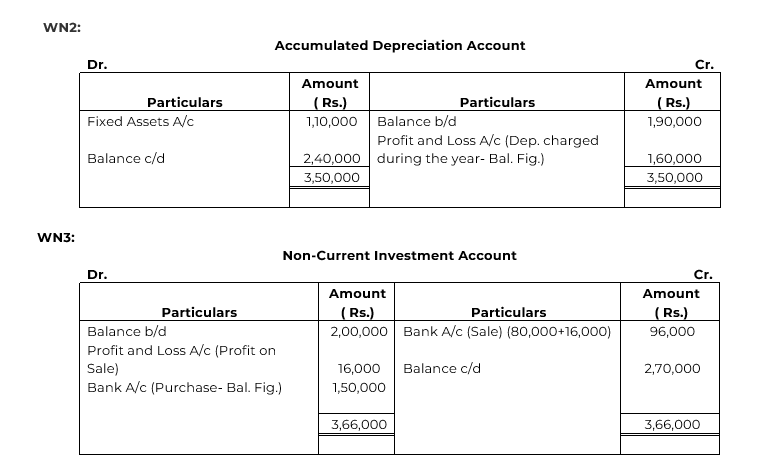The image size is (761, 466).
Task: Select the WN2: heading label
Action: click(x=62, y=28)
